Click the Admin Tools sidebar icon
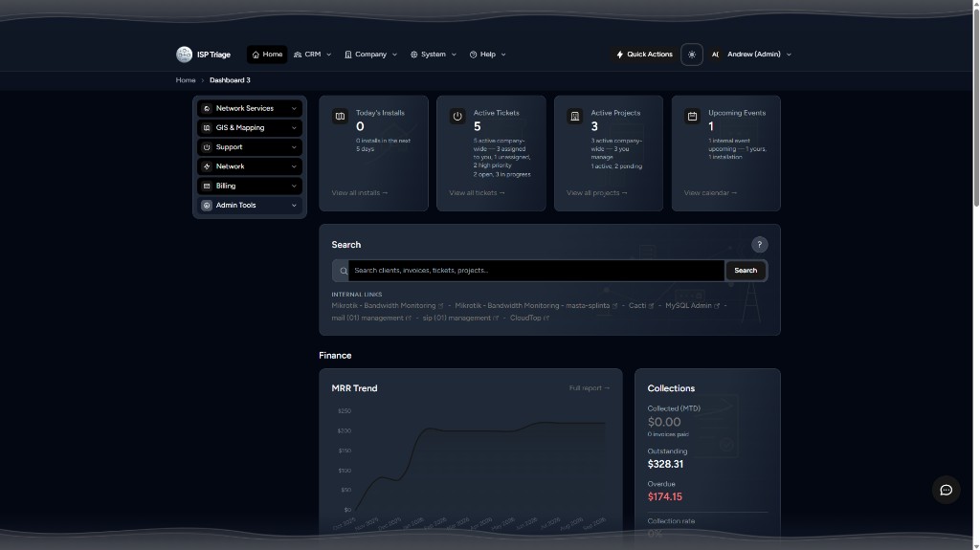980x550 pixels. 207,206
